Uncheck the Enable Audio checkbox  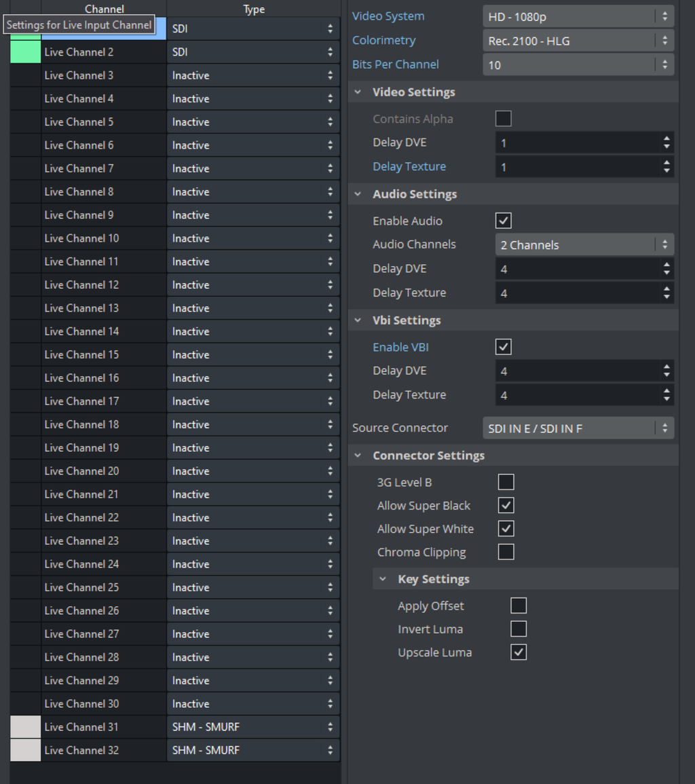click(503, 221)
